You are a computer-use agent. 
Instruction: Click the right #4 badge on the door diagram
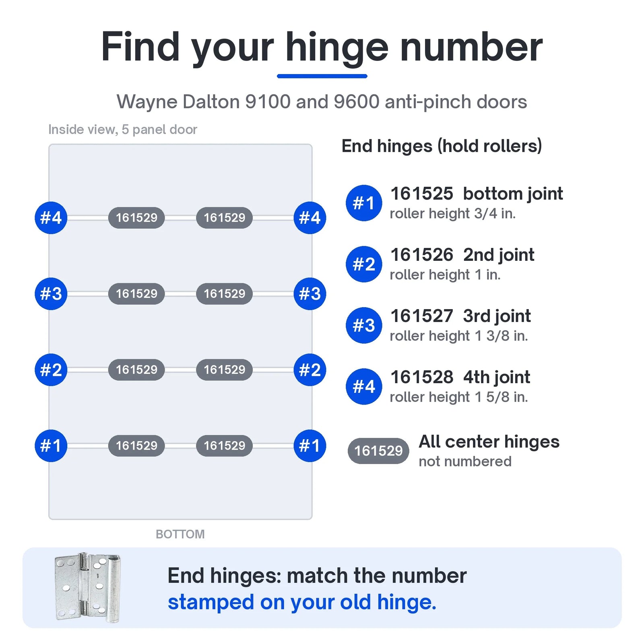click(310, 218)
